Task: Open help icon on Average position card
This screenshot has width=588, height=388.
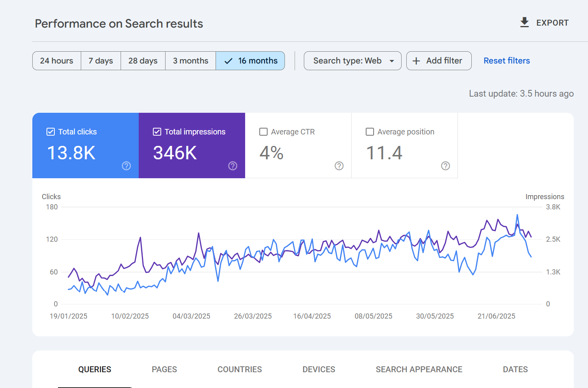Action: pyautogui.click(x=445, y=166)
